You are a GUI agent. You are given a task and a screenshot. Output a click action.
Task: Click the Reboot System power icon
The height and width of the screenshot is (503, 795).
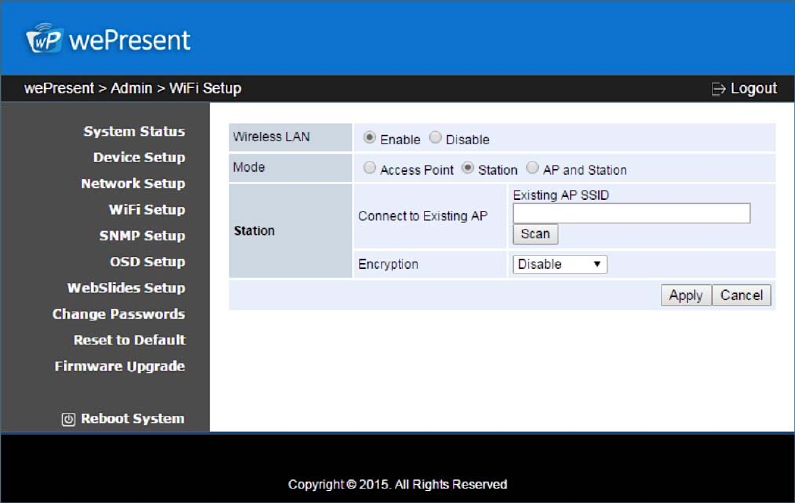pos(68,419)
